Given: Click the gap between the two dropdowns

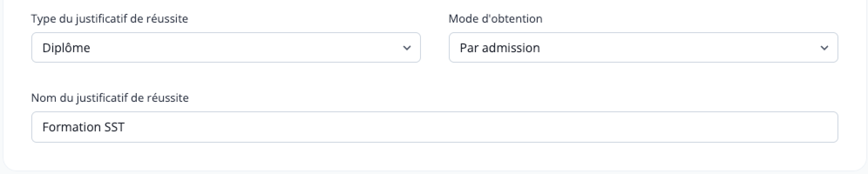Looking at the screenshot, I should point(434,47).
